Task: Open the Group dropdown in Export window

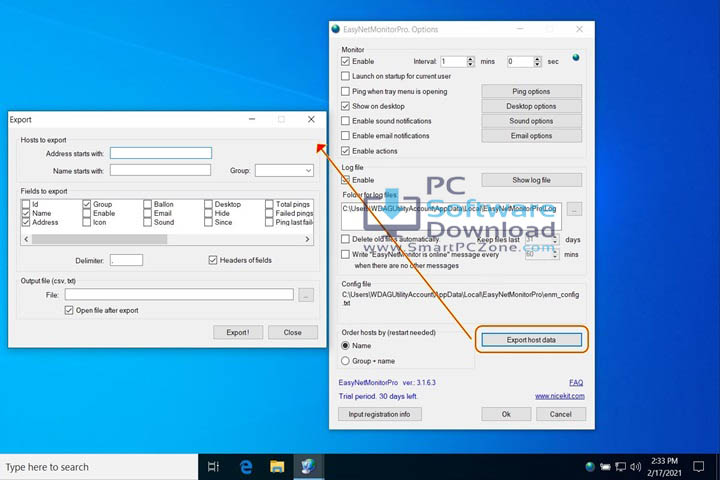Action: pyautogui.click(x=284, y=170)
